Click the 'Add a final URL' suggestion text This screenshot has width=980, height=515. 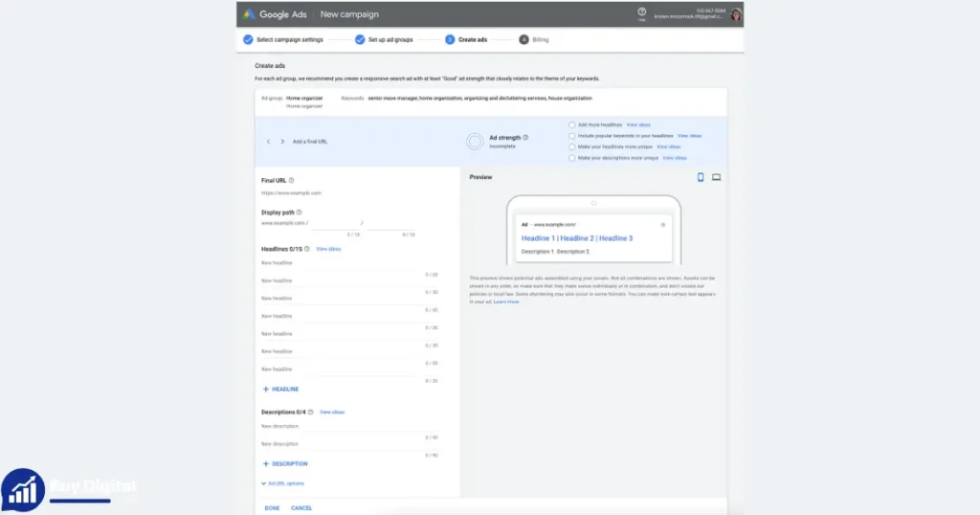click(310, 142)
